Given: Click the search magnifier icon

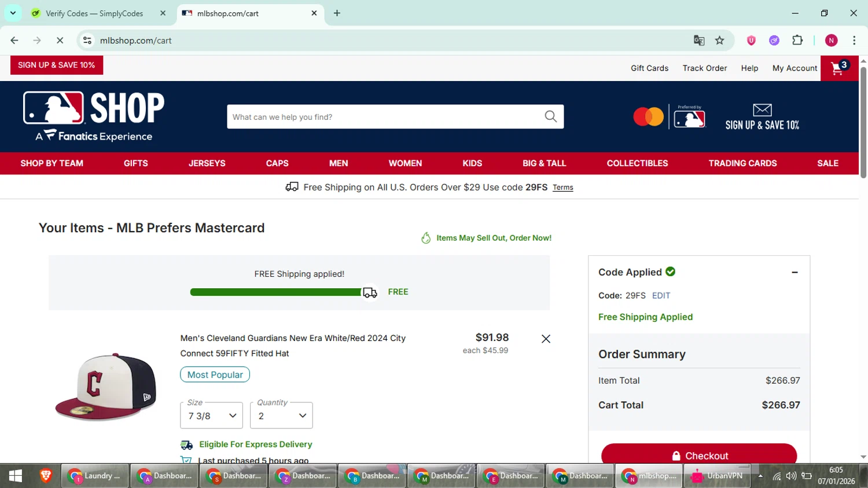Looking at the screenshot, I should tap(551, 116).
